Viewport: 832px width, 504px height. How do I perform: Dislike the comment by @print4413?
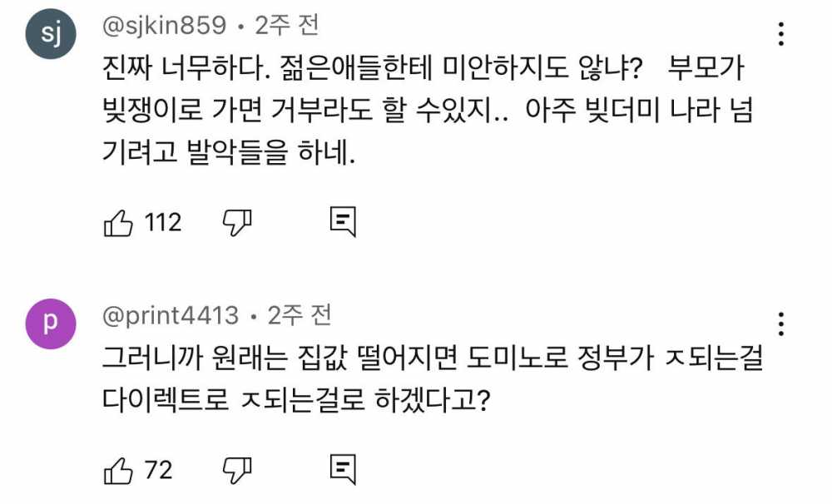point(237,470)
